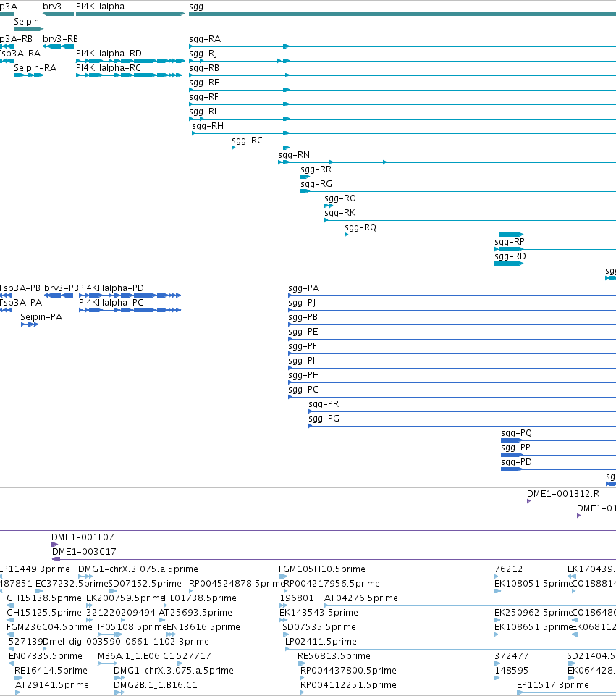This screenshot has width=616, height=696.
Task: Click PI4KIIIalpha-PC protein glyph
Action: [130, 310]
